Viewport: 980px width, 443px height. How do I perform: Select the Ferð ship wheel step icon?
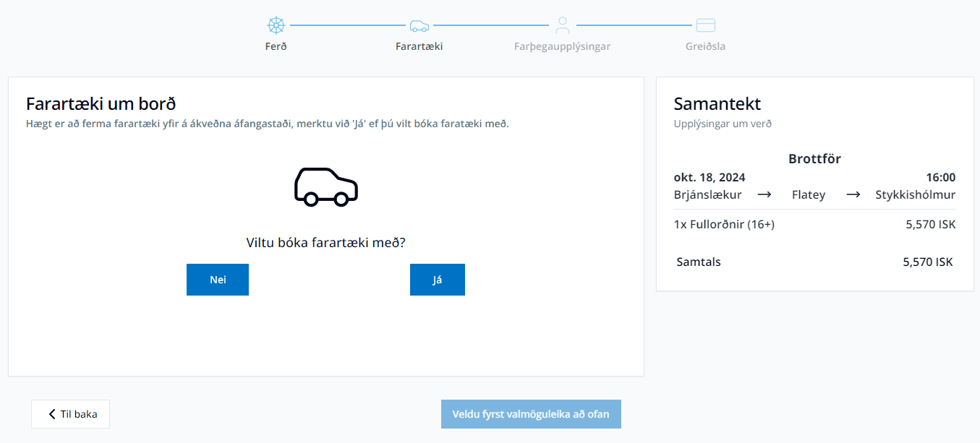click(x=276, y=25)
